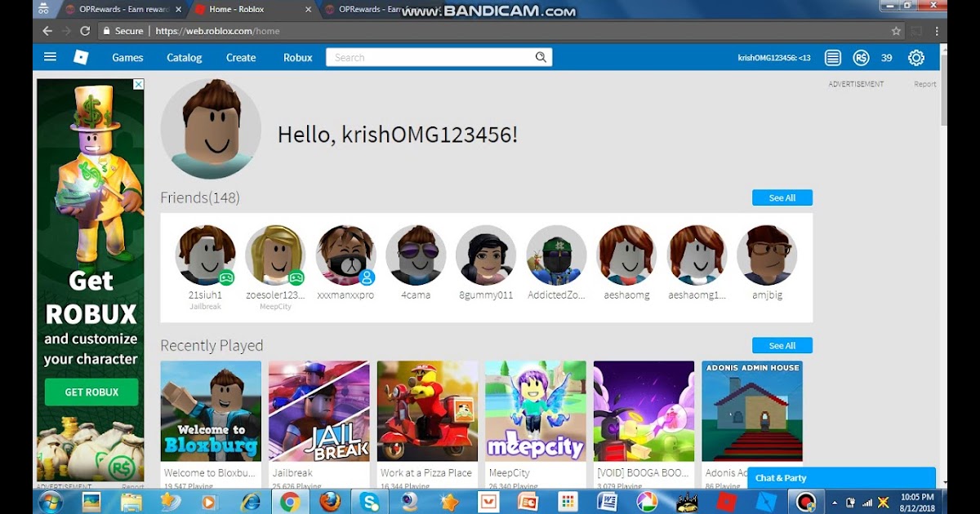This screenshot has width=980, height=514.
Task: Open your profile avatar picture
Action: pos(211,129)
